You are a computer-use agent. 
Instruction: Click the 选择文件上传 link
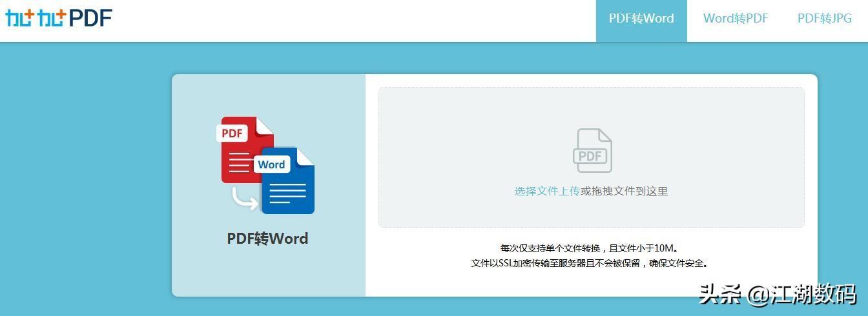coord(546,191)
